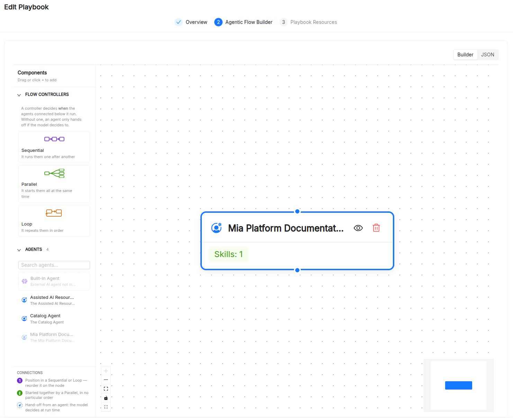Click 'External AI agent not m...' description
Screen dimensions: 513x420
(x=53, y=284)
